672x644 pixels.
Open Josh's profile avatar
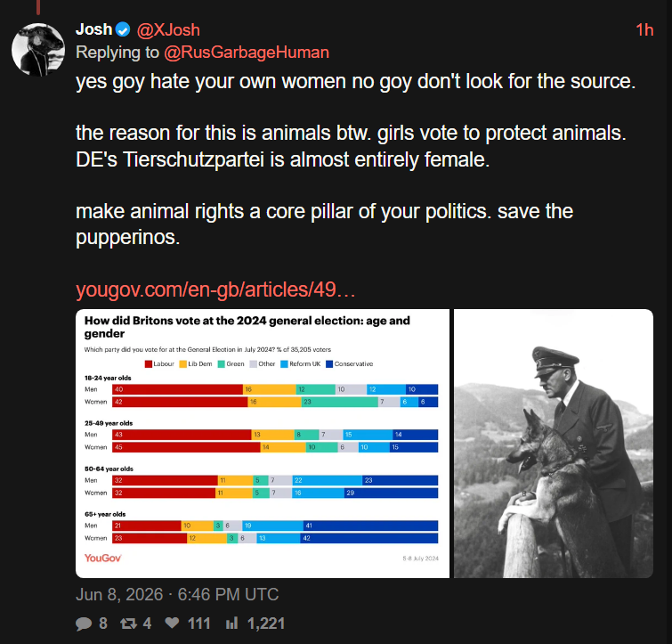[38, 50]
